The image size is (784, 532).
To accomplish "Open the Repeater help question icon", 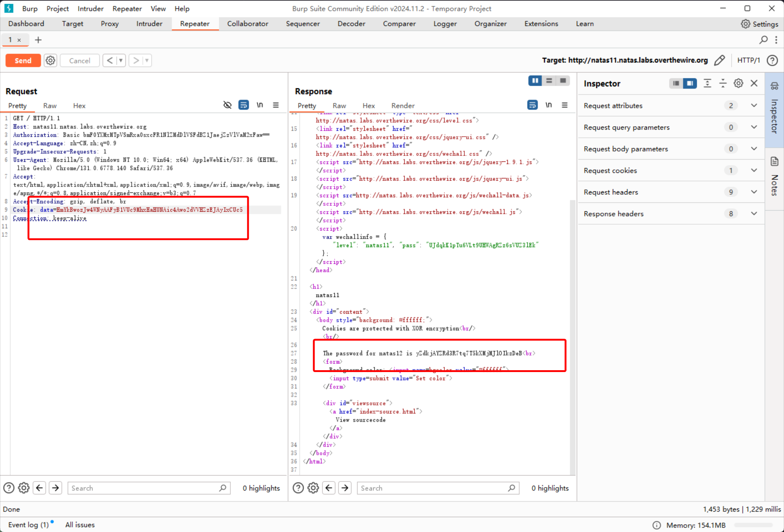I will coord(773,60).
